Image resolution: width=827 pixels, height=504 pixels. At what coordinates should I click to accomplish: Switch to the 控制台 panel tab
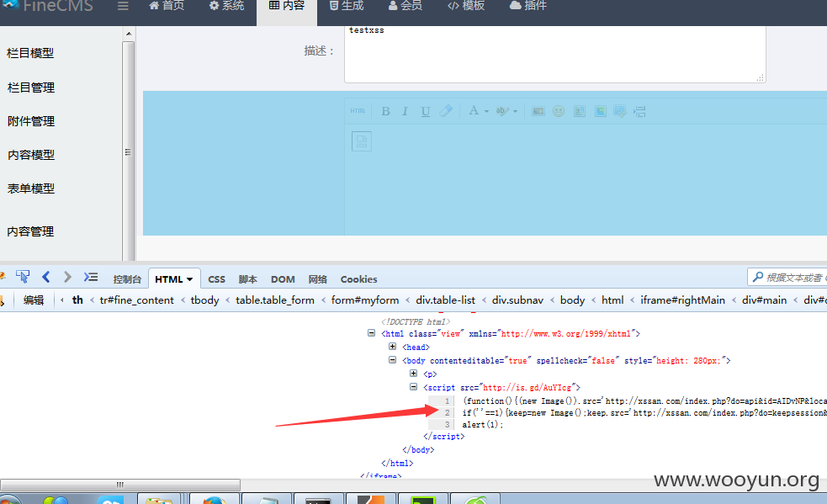pos(127,279)
